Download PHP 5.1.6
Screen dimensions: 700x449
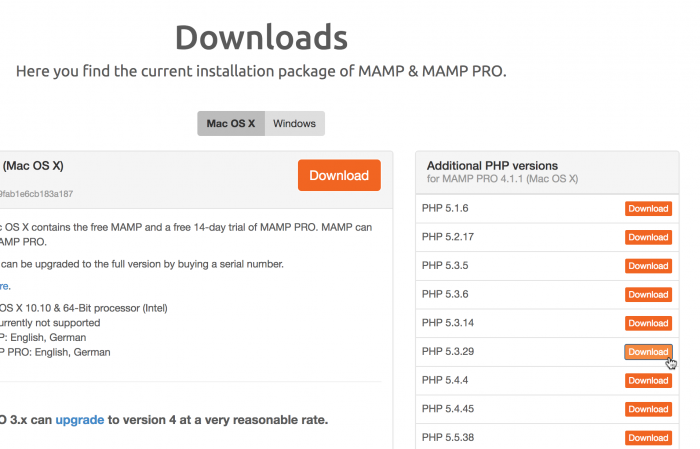[648, 208]
